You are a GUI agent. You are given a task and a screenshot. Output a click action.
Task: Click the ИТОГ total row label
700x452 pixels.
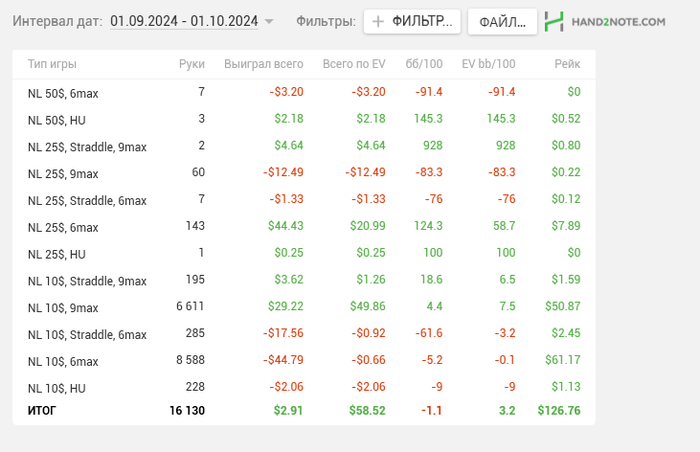42,410
